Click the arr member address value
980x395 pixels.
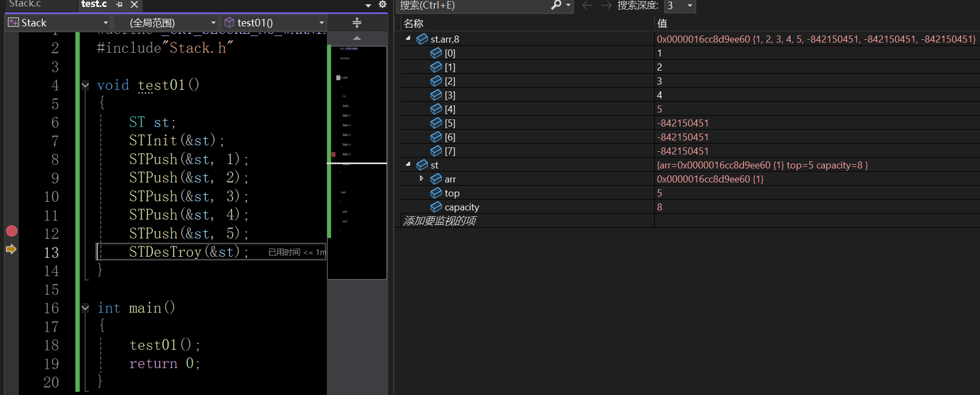click(x=710, y=179)
